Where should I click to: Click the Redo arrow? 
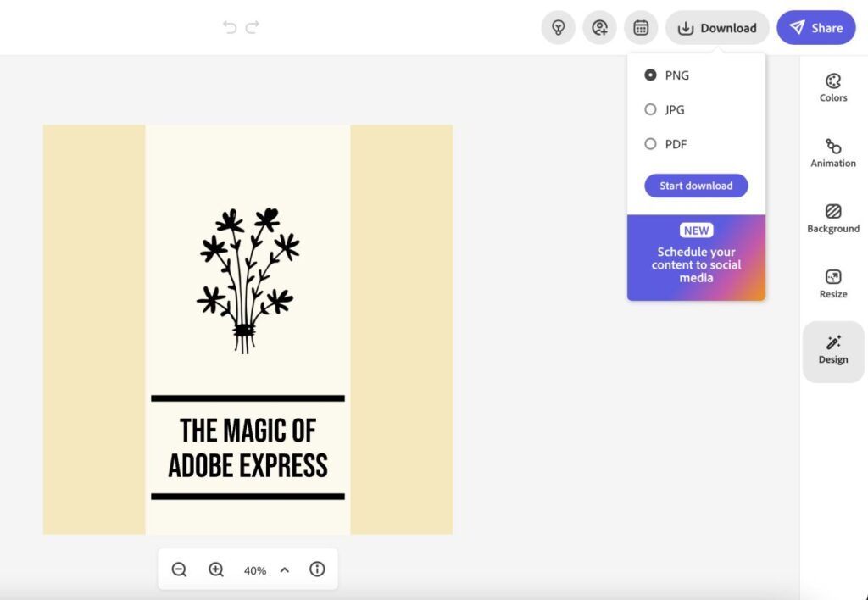coord(252,26)
